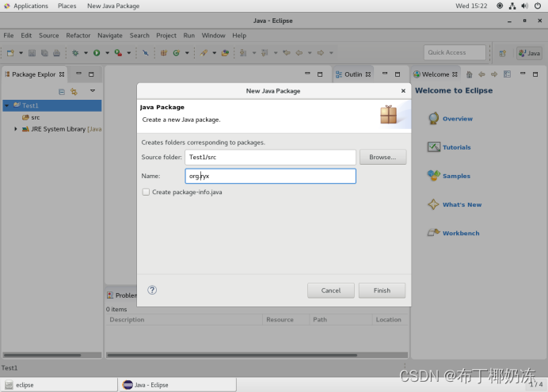Viewport: 548px width, 392px height.
Task: Click the Previous Annotation icon
Action: pos(264,53)
